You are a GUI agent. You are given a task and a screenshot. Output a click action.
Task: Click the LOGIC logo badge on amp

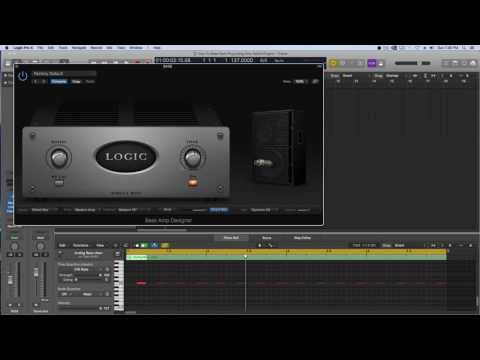(126, 157)
